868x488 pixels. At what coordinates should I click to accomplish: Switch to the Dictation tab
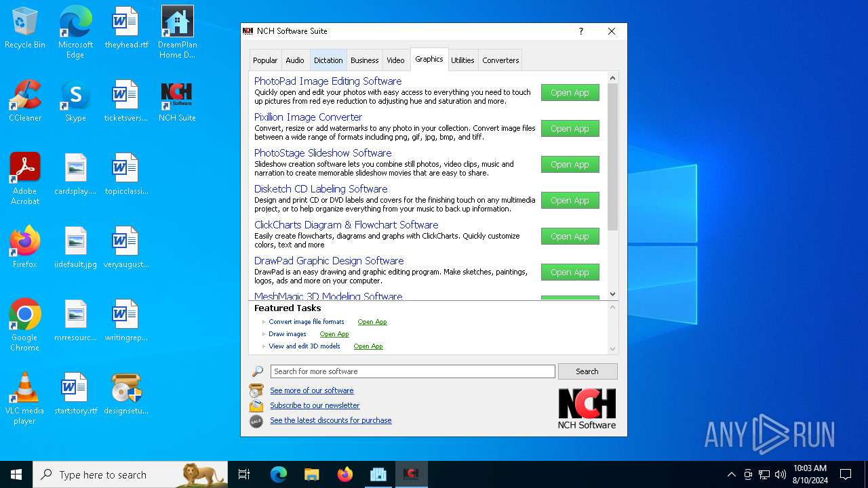click(x=328, y=60)
